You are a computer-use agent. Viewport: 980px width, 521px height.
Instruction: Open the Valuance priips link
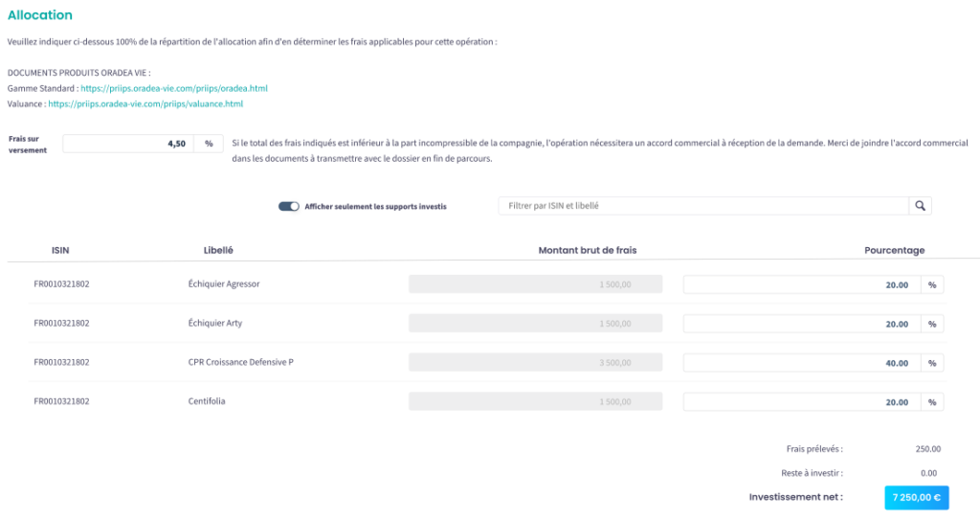click(145, 103)
